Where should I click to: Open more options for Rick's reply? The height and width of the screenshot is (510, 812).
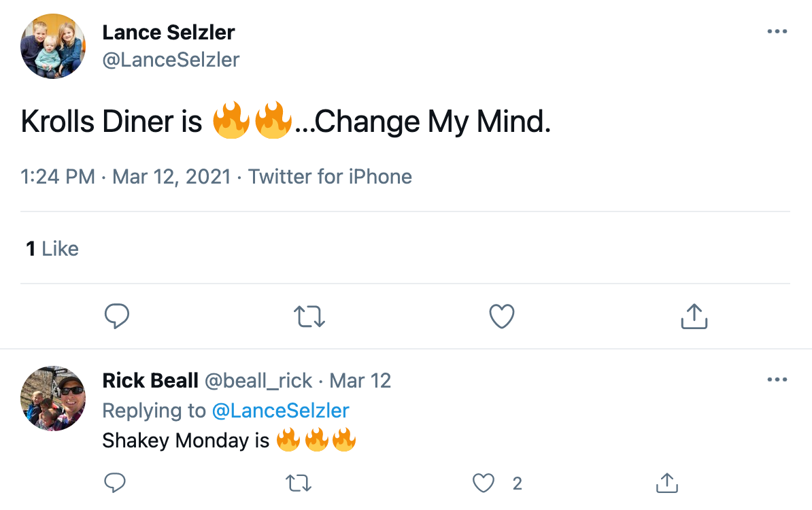[x=777, y=380]
